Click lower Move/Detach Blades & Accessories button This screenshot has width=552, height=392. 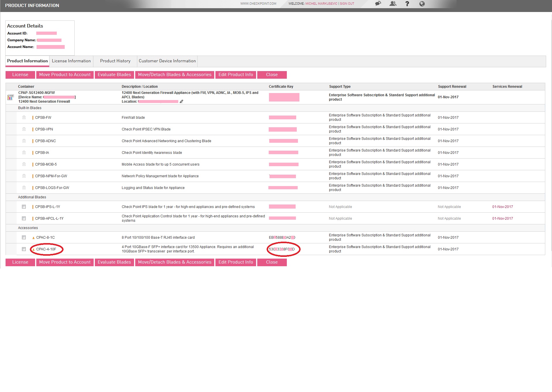[175, 262]
